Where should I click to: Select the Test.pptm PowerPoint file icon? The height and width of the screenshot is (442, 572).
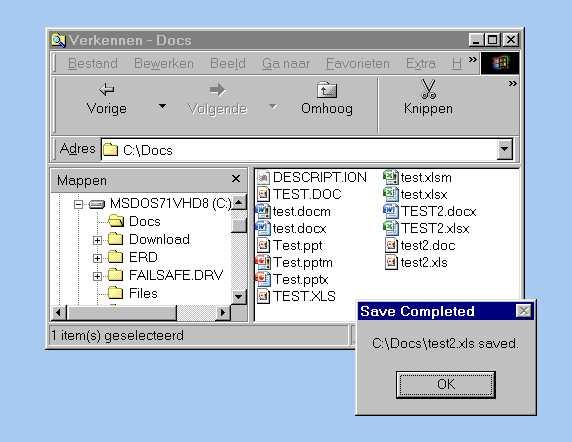pyautogui.click(x=263, y=263)
